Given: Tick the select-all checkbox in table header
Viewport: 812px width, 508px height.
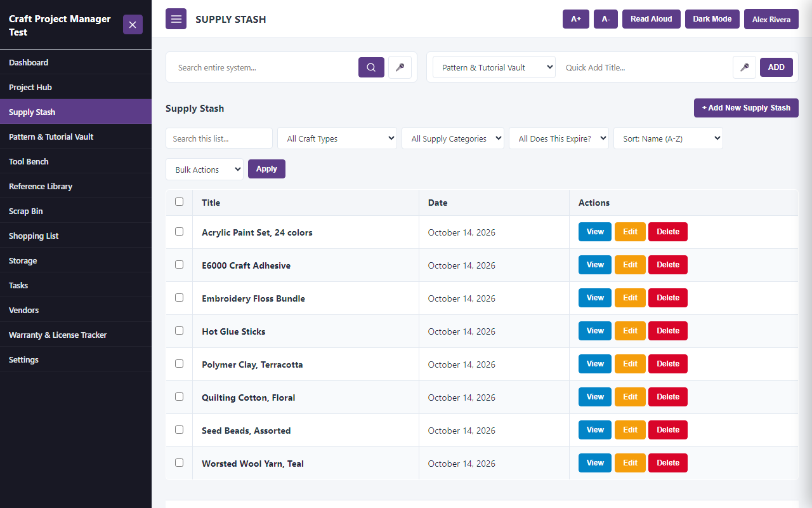Looking at the screenshot, I should tap(179, 202).
